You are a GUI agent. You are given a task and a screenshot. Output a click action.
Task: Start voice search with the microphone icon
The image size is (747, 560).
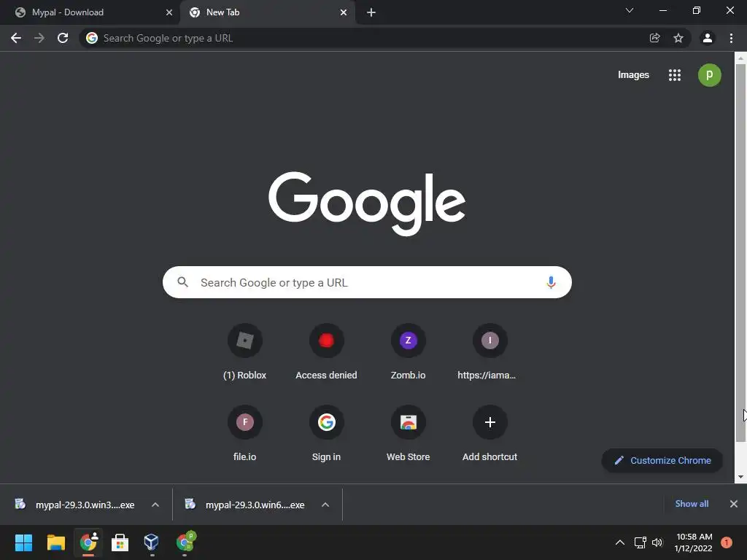(551, 282)
